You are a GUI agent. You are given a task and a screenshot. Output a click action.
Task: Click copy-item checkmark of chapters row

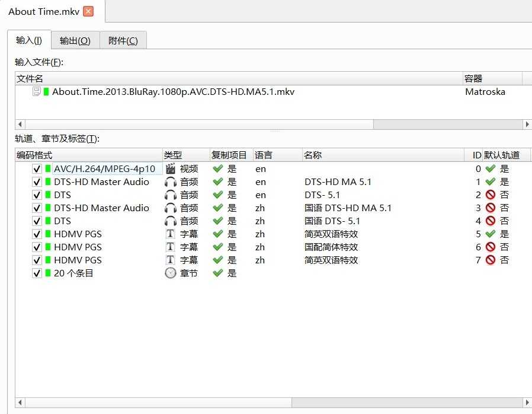click(x=218, y=273)
